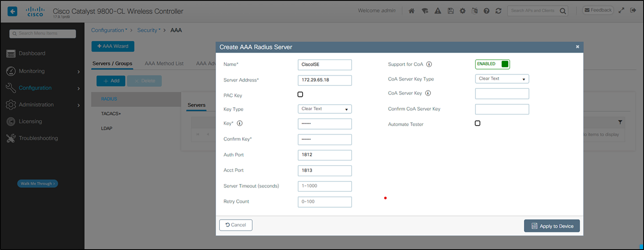Expand the Monitoring sidebar menu
This screenshot has width=644, height=250.
click(31, 71)
